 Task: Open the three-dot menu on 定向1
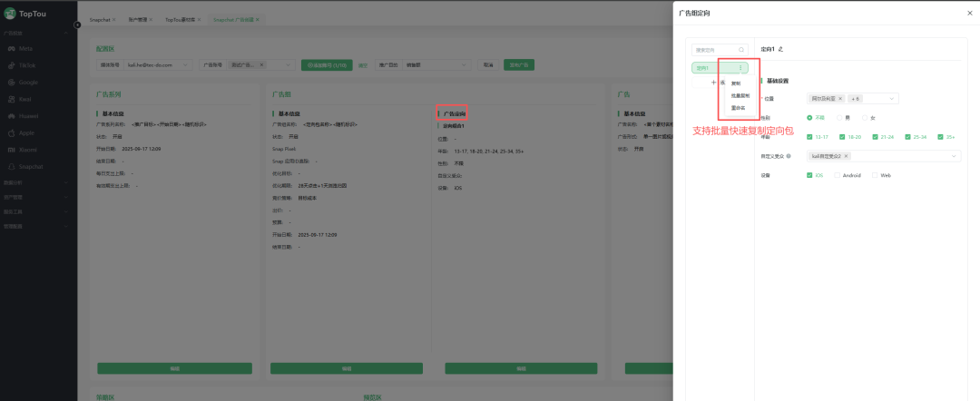tap(740, 67)
